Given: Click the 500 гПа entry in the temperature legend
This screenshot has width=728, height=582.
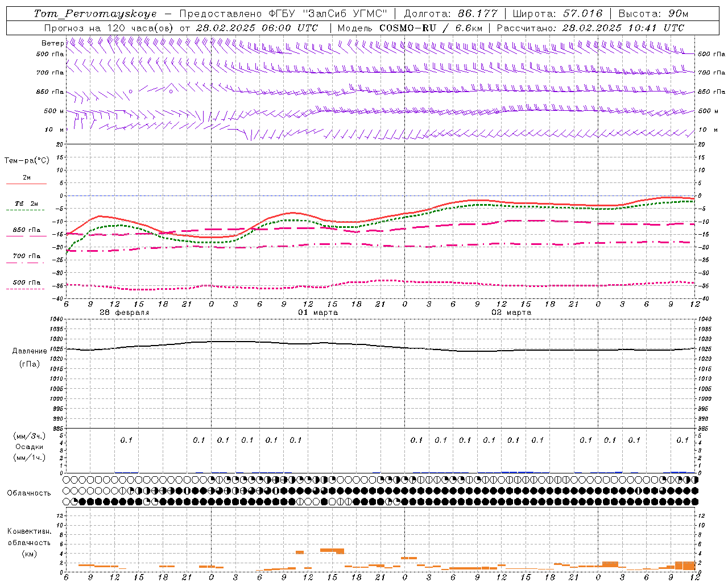Looking at the screenshot, I should [27, 282].
